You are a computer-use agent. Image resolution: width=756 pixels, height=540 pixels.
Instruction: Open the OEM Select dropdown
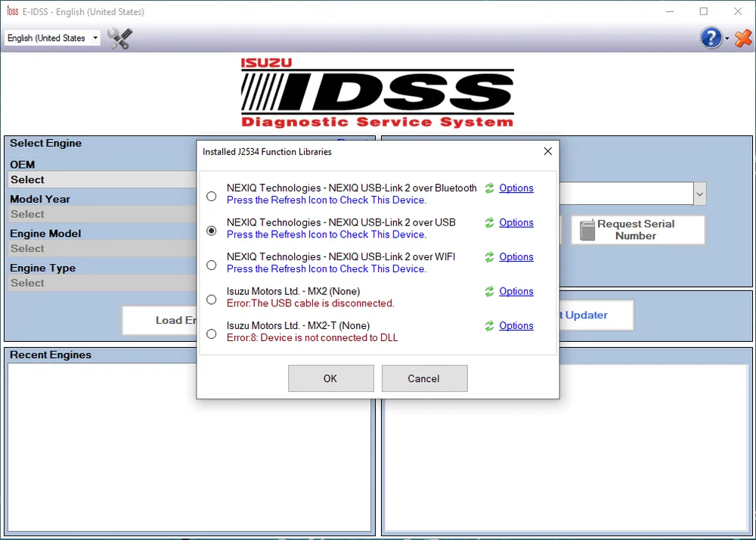pyautogui.click(x=98, y=180)
